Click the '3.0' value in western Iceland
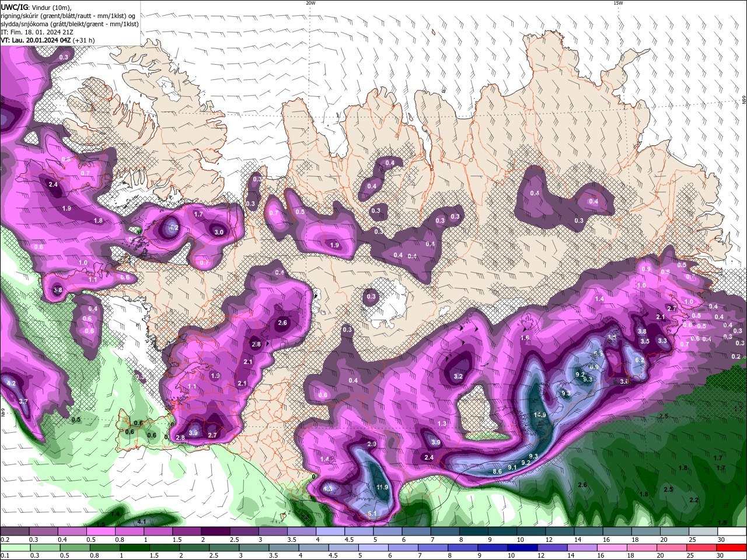This screenshot has width=747, height=560. pos(219,232)
